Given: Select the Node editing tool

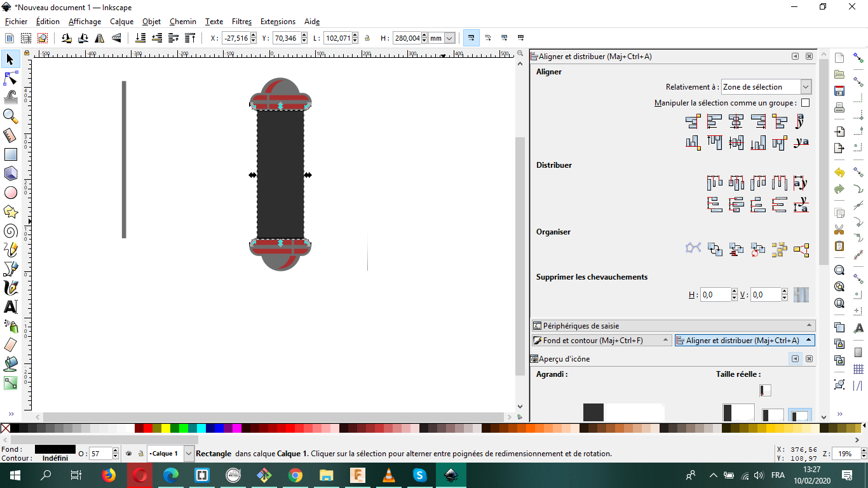Looking at the screenshot, I should [11, 79].
